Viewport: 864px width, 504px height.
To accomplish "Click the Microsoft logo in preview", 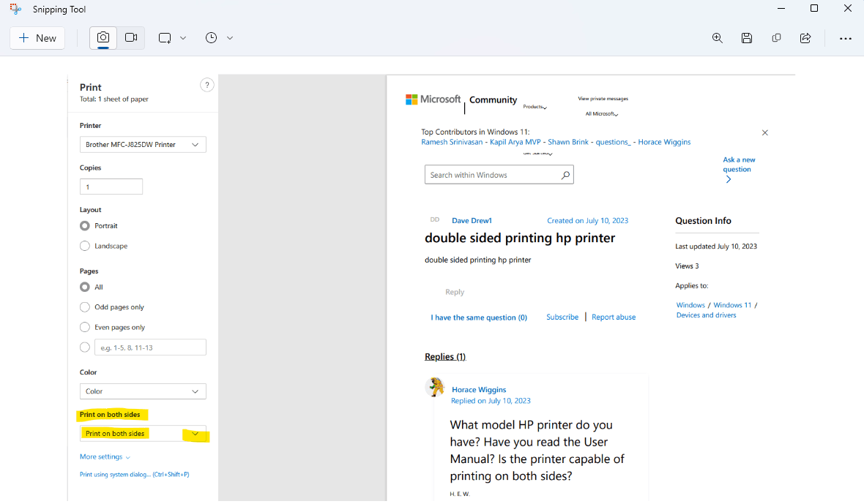I will point(433,99).
